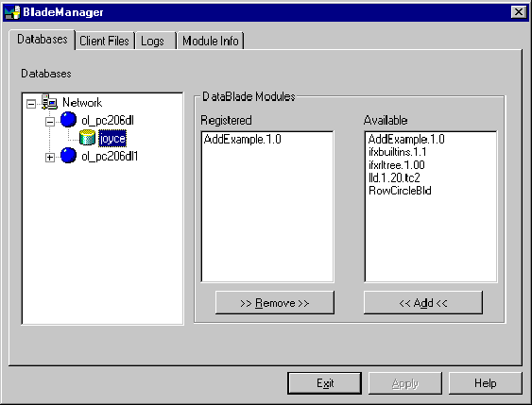Select the joyce database in the tree
The image size is (532, 405).
(x=112, y=138)
